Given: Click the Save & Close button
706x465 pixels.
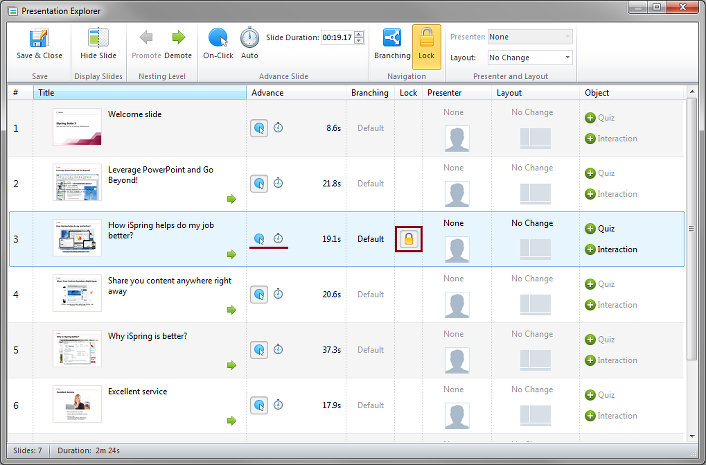Looking at the screenshot, I should (39, 44).
